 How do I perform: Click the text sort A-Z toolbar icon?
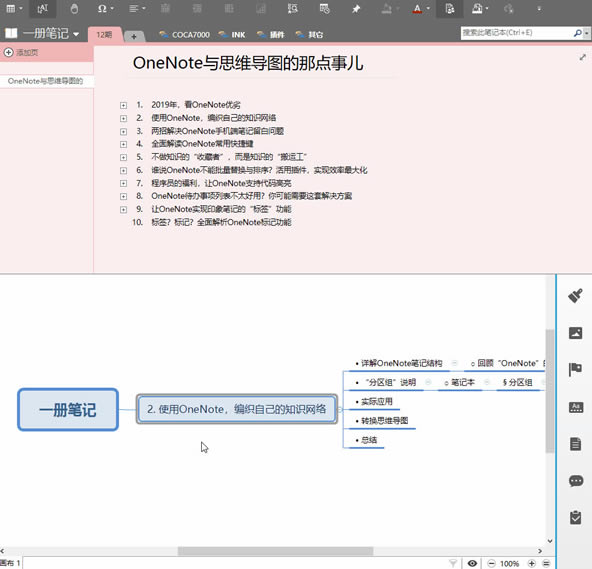tap(42, 8)
